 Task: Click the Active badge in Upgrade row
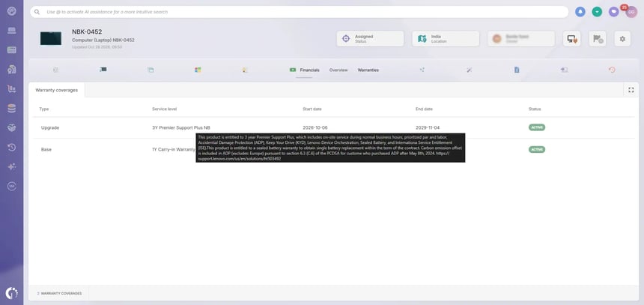click(537, 127)
